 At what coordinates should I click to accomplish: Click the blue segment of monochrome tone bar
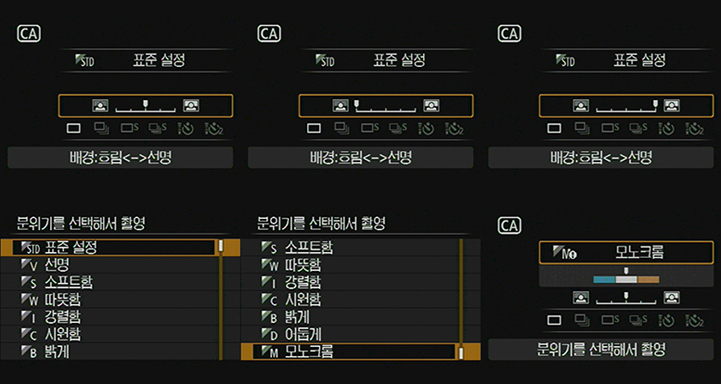coord(604,280)
